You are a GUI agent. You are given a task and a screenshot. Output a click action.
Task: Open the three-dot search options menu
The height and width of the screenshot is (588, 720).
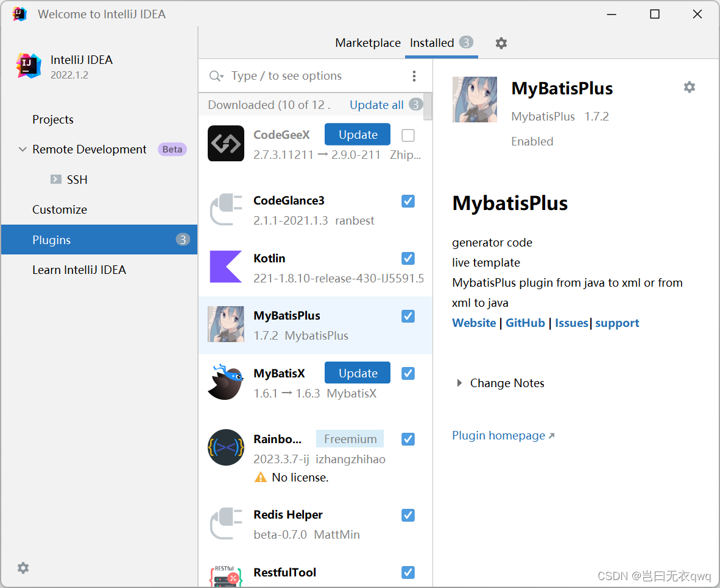coord(414,75)
